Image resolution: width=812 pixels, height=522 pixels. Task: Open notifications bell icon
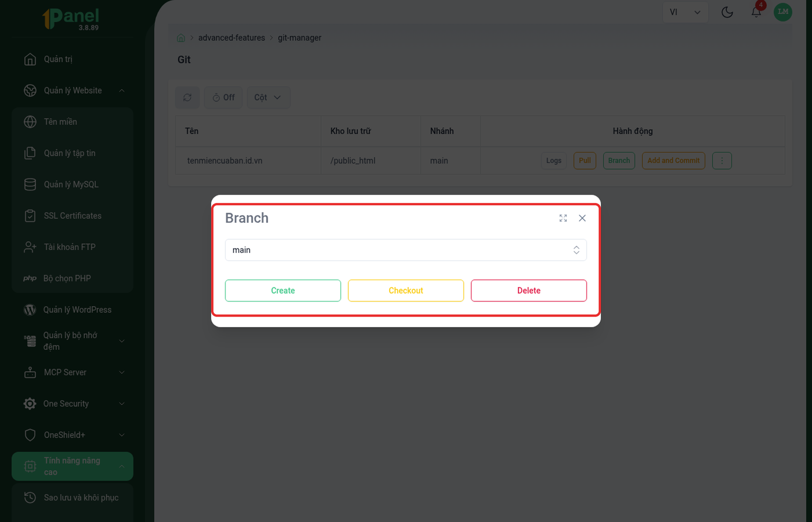756,12
